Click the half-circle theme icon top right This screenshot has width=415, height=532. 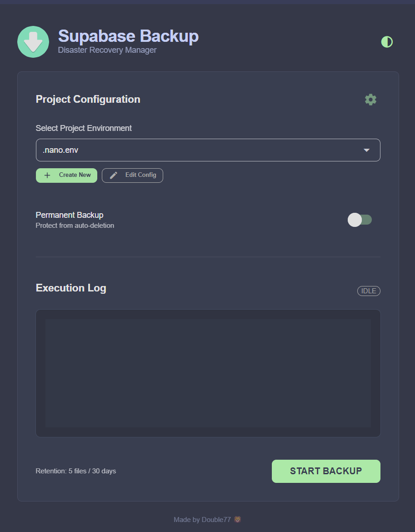[x=386, y=41]
